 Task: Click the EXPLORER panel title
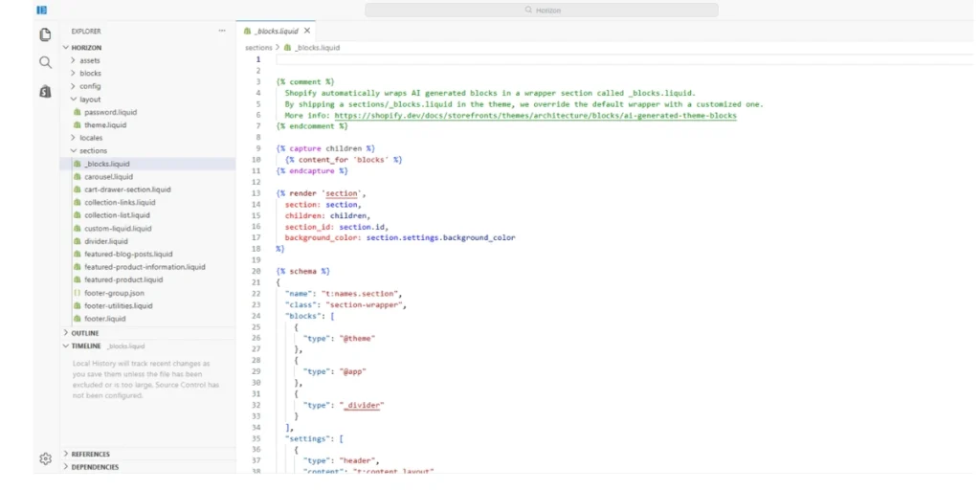(x=85, y=31)
